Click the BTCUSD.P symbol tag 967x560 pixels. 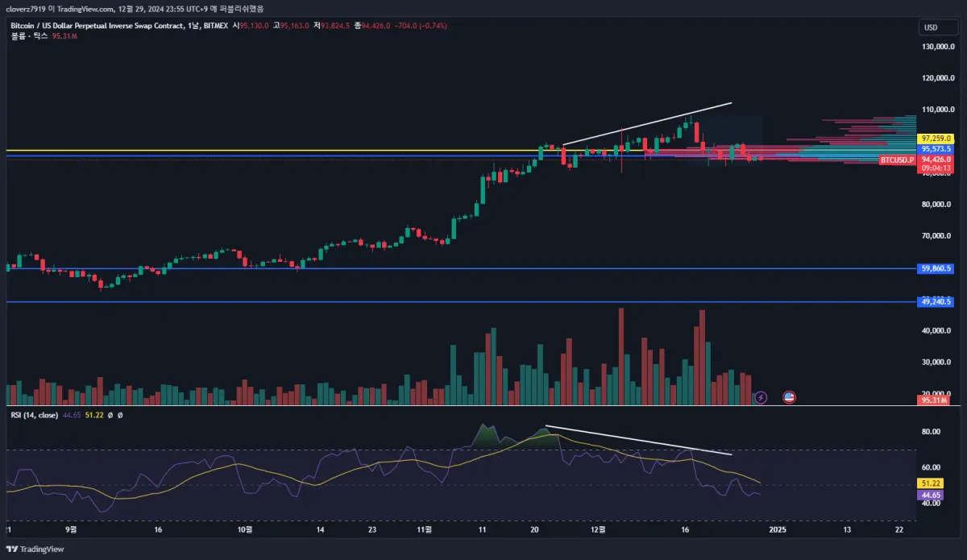pyautogui.click(x=899, y=160)
